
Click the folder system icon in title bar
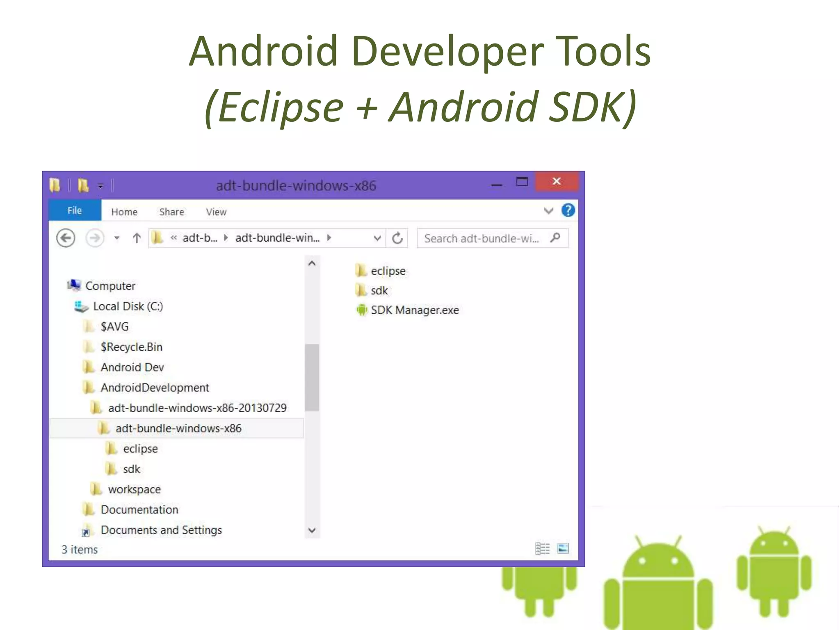[x=55, y=185]
